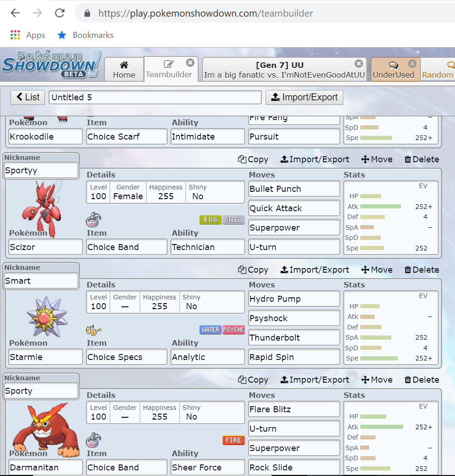The width and height of the screenshot is (455, 476).
Task: Click the Scizor sprite image
Action: (42, 209)
